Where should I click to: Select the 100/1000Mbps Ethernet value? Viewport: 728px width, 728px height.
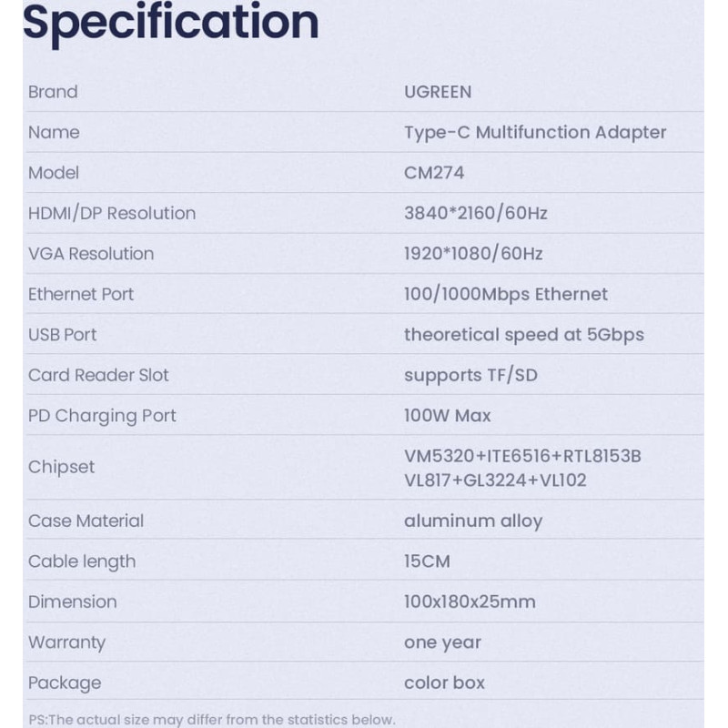(x=506, y=294)
